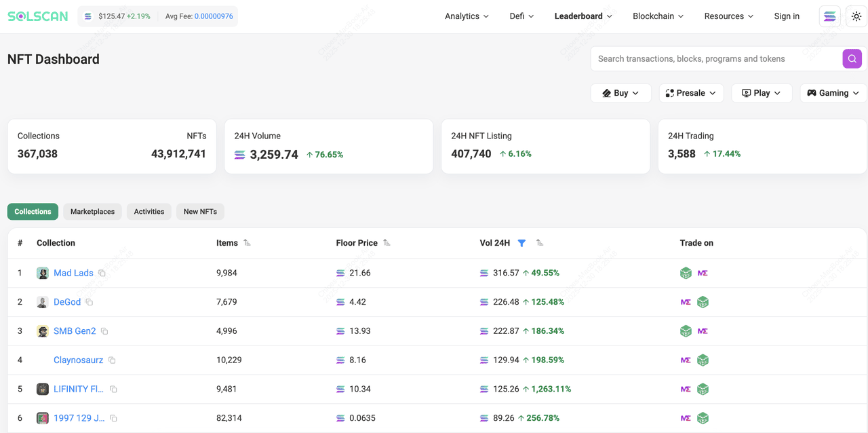Open Magic Eden link for DeGod row
The height and width of the screenshot is (433, 868).
[x=686, y=302]
